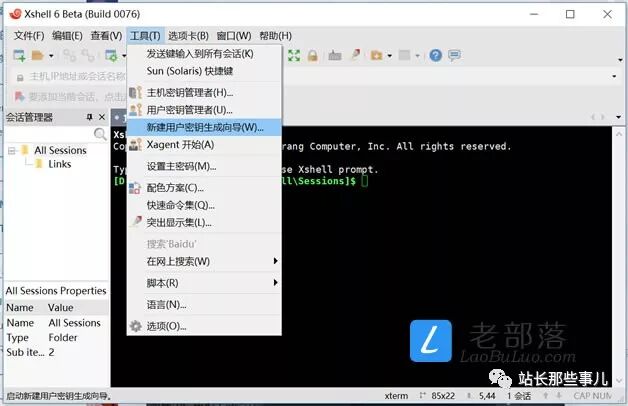
Task: Open 选项(O)... with gear icon
Action: [204, 326]
